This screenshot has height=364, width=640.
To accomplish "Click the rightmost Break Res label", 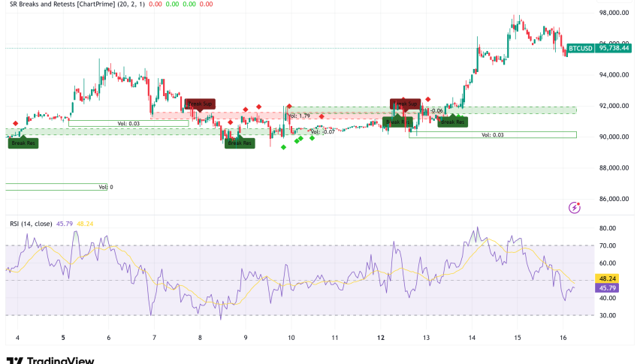I will pos(452,121).
